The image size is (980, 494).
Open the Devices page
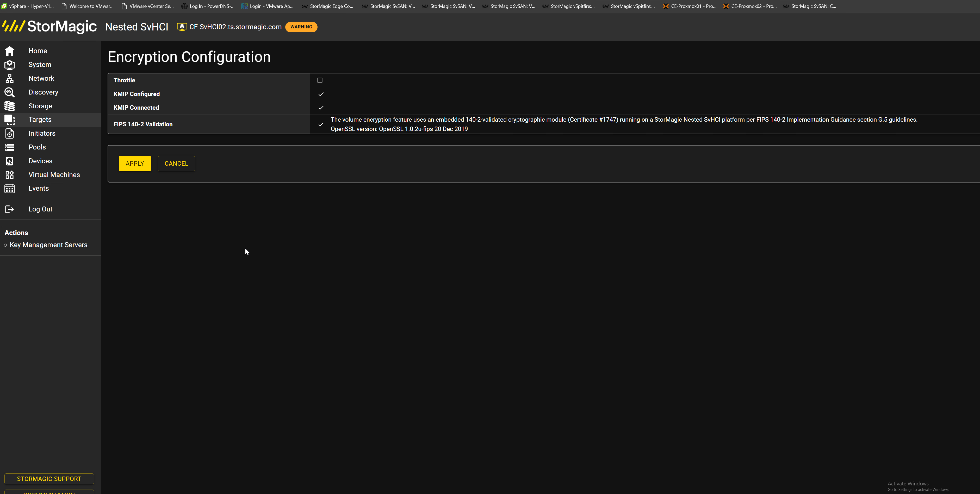[40, 161]
